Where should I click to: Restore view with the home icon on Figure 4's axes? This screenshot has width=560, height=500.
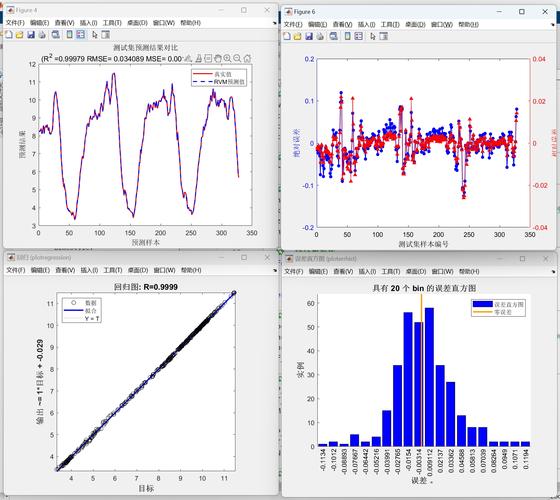pyautogui.click(x=247, y=58)
